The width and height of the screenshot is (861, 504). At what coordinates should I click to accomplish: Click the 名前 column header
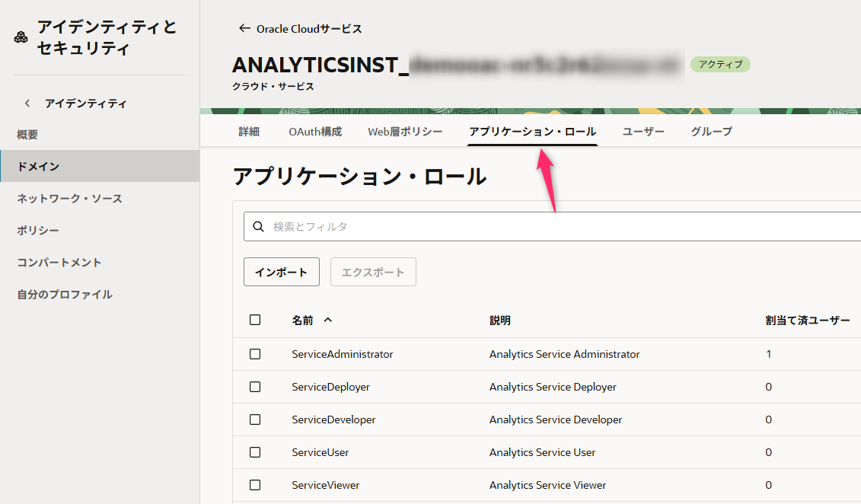302,320
